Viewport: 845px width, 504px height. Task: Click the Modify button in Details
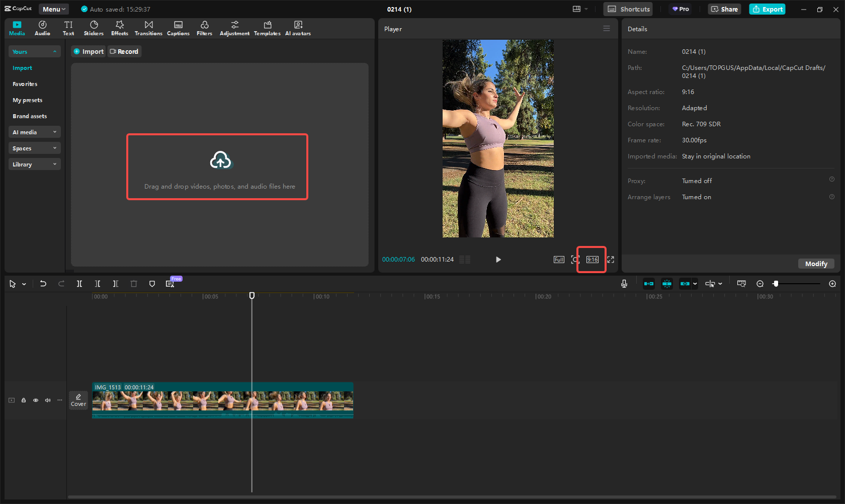pyautogui.click(x=816, y=264)
